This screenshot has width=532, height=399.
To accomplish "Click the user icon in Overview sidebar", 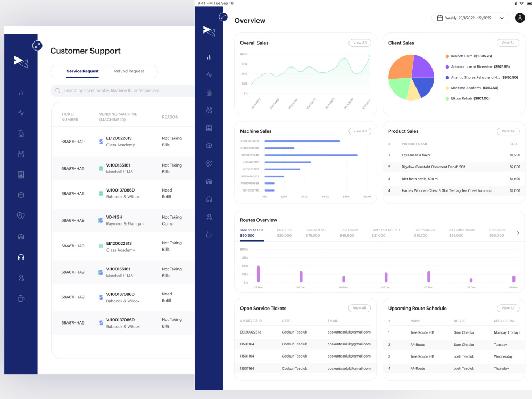I will (209, 217).
